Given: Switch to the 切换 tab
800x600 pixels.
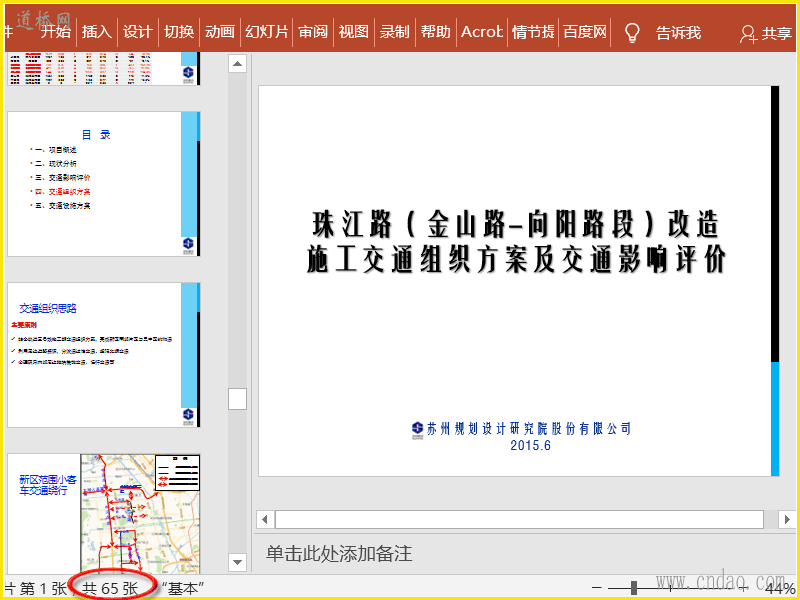Looking at the screenshot, I should [179, 32].
